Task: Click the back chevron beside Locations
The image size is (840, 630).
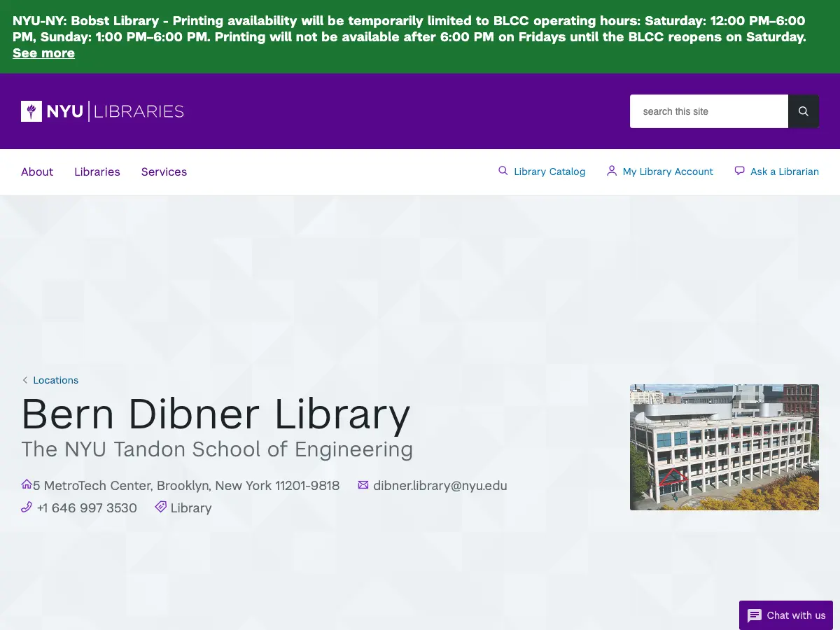Action: tap(25, 380)
